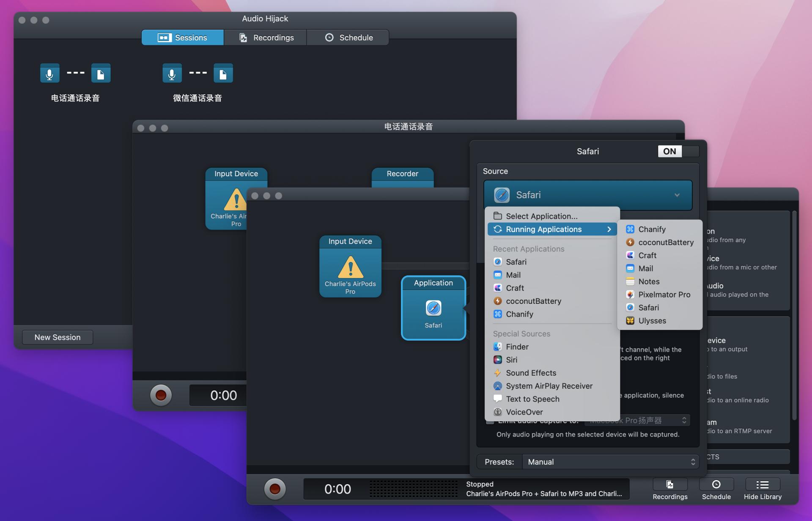Viewport: 812px width, 521px height.
Task: Click the front window's red record button
Action: pos(275,489)
